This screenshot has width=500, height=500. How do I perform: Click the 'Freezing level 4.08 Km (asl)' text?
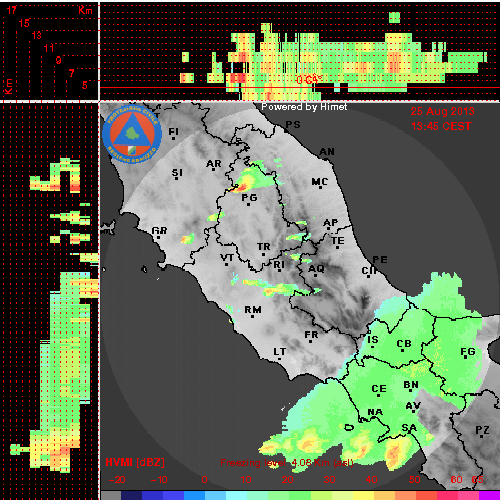(x=287, y=463)
